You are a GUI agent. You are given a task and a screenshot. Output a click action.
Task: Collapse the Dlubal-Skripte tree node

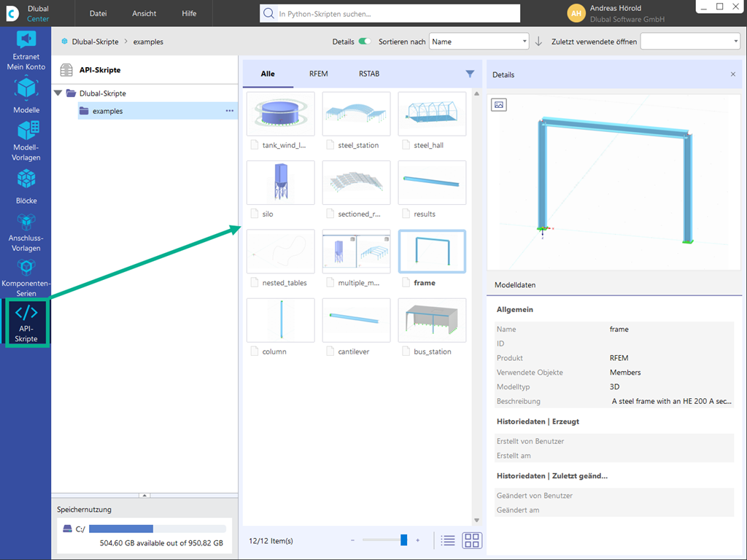pos(58,93)
